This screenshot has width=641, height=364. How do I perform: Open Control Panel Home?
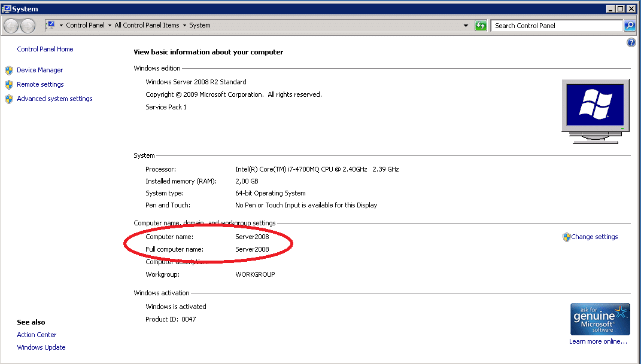[45, 49]
